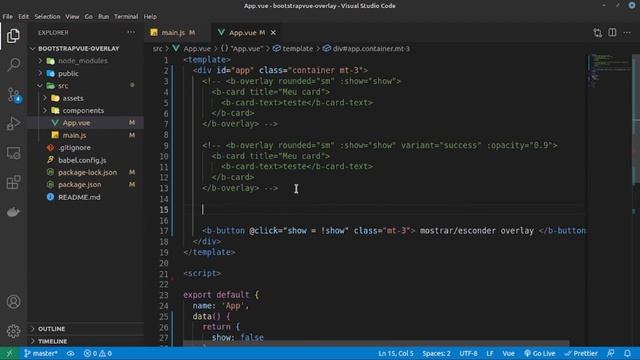Open Remote Explorer icon in activity bar
Viewport: 640px width, 360px height.
coord(13,153)
